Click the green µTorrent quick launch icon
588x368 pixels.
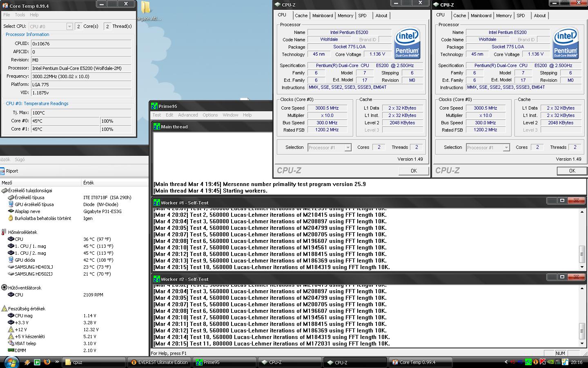coord(37,362)
